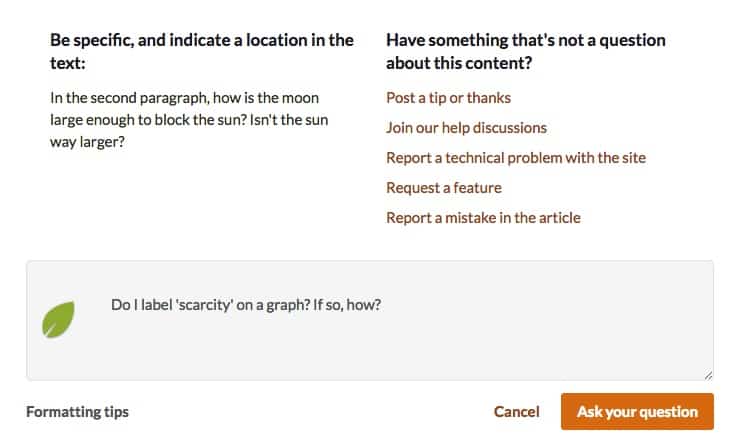Viewport: 737px width, 447px height.
Task: Cancel asking the question
Action: [x=517, y=412]
